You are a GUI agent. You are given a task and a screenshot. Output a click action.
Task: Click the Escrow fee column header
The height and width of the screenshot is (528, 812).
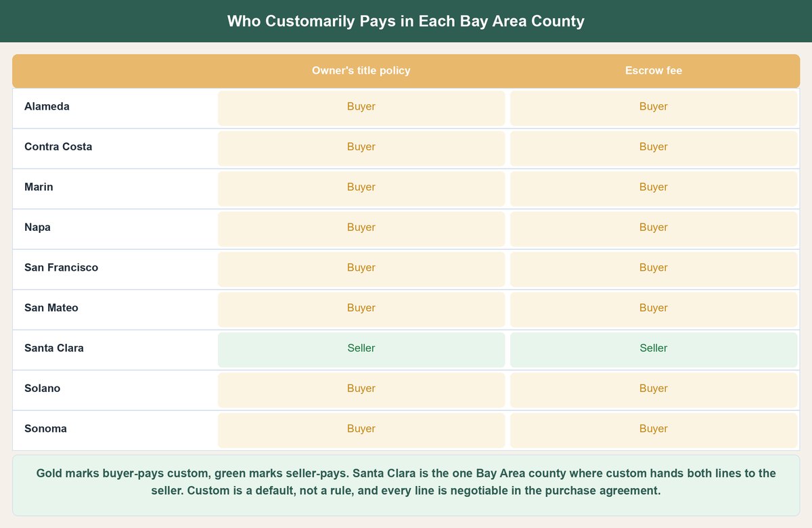coord(654,70)
